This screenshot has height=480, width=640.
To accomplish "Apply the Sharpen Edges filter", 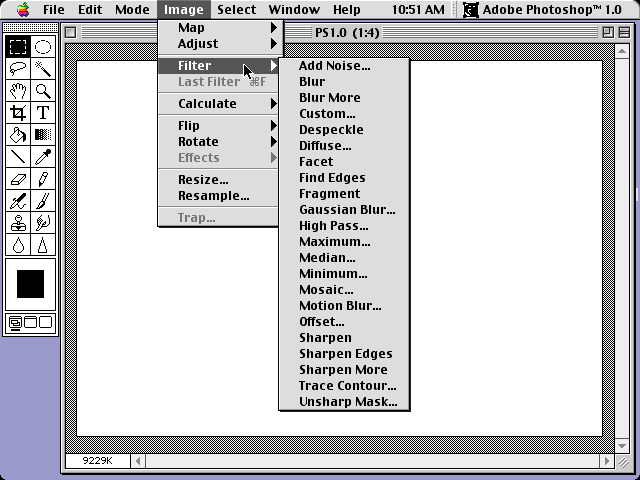I will pos(344,353).
